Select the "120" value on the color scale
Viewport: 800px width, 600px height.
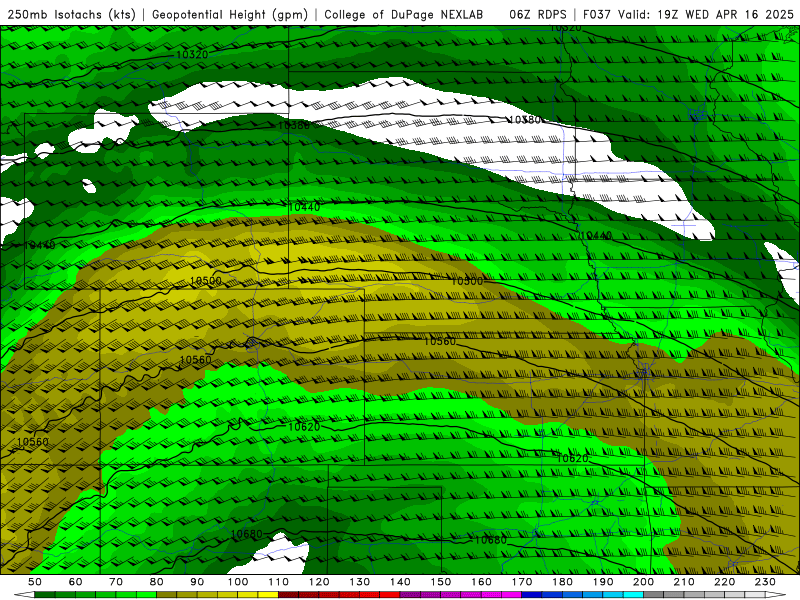point(319,582)
